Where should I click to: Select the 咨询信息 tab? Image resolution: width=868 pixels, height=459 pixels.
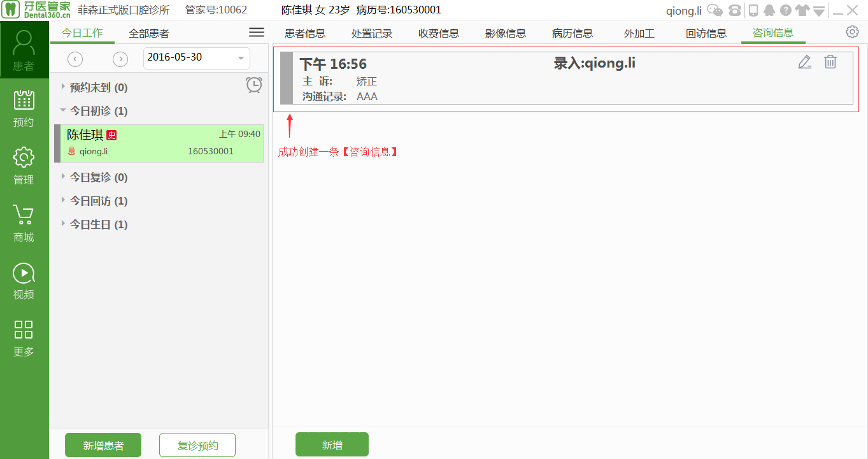pos(773,33)
